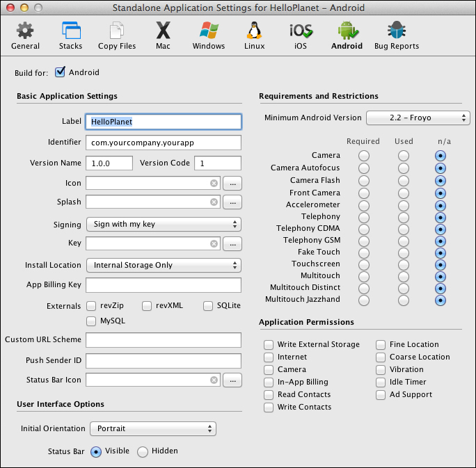This screenshot has height=468, width=476.
Task: Click the App Billing Key field
Action: pyautogui.click(x=164, y=285)
